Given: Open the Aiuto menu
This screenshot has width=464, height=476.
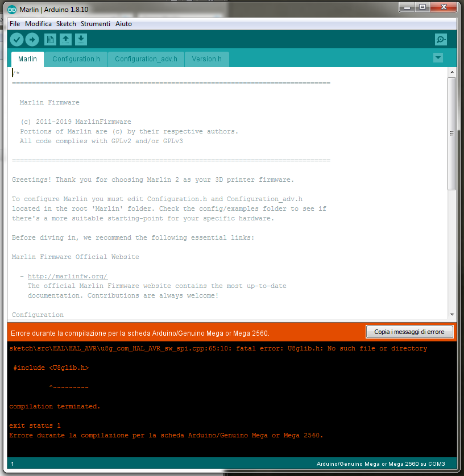Looking at the screenshot, I should pos(123,24).
